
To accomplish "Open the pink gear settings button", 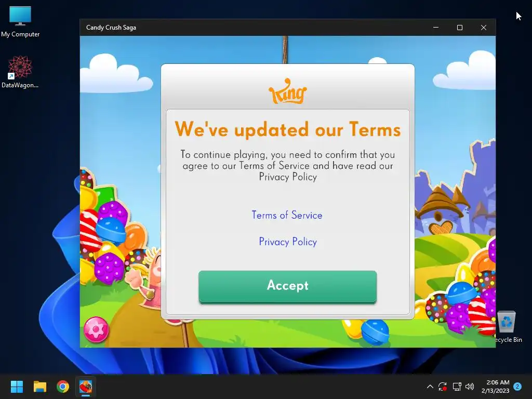I will 96,329.
